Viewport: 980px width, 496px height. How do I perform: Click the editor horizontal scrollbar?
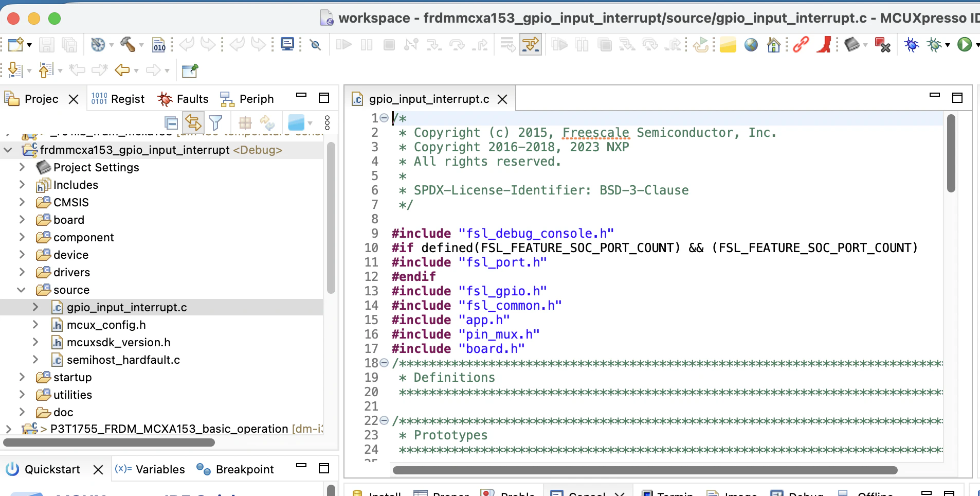point(645,470)
